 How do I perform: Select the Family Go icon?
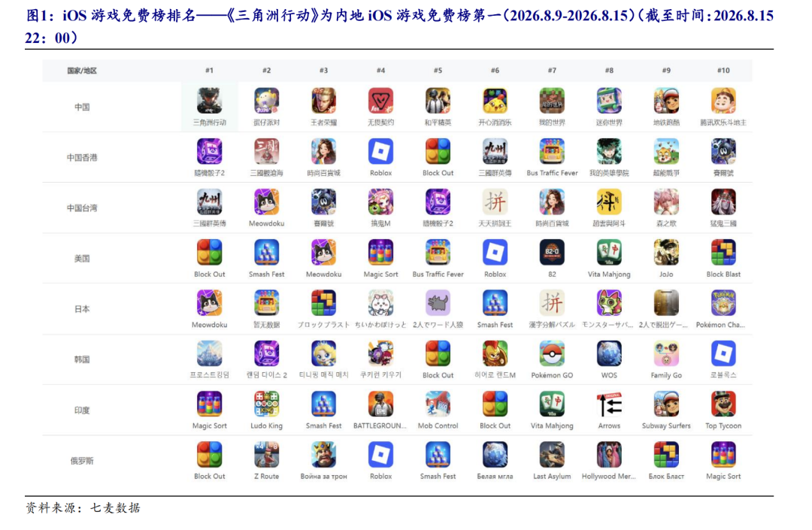click(x=666, y=353)
